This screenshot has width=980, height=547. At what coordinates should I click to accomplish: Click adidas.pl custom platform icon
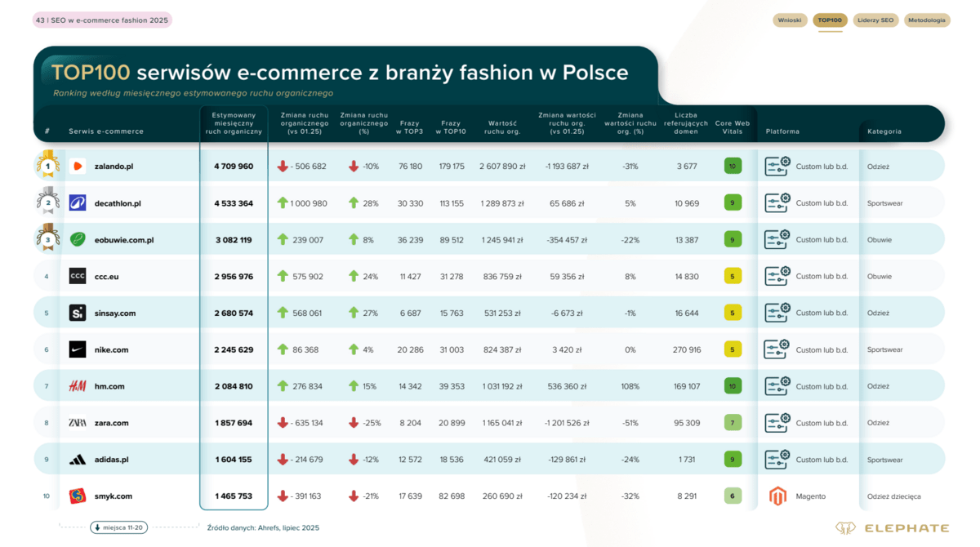[x=777, y=460]
